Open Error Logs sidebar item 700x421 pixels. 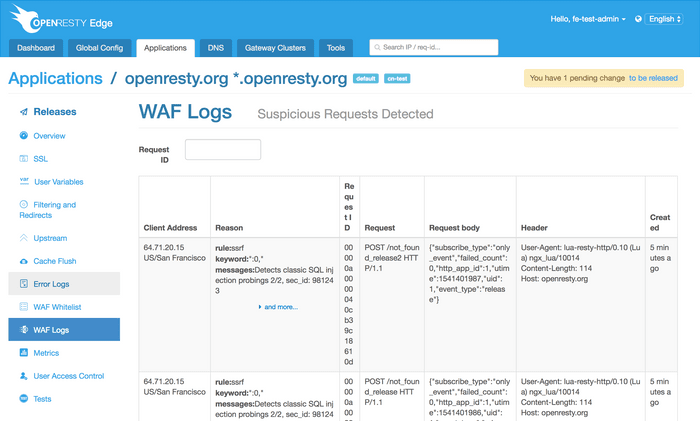64,284
